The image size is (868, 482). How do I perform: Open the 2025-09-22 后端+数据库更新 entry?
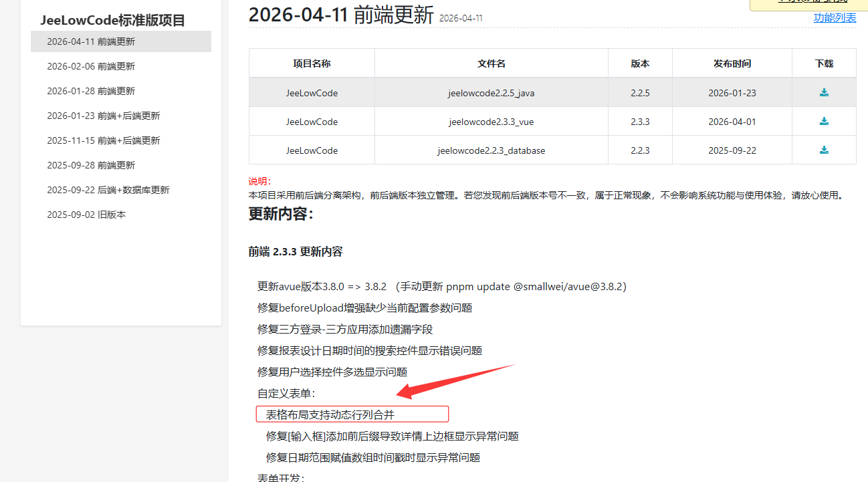click(x=108, y=190)
